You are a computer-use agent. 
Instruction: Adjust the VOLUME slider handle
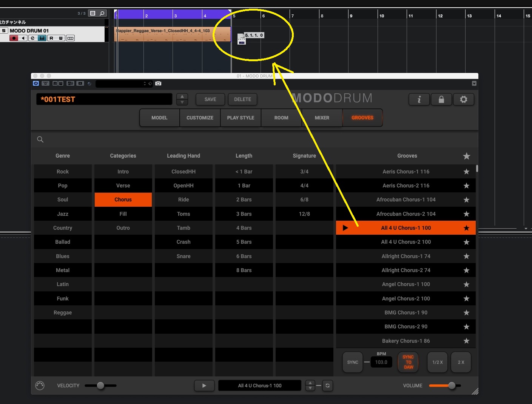(452, 385)
